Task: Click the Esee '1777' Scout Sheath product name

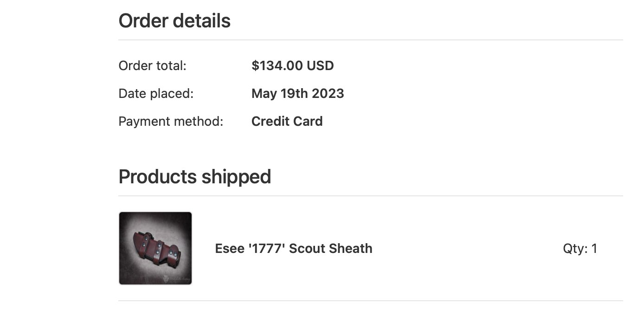Action: [x=294, y=249]
